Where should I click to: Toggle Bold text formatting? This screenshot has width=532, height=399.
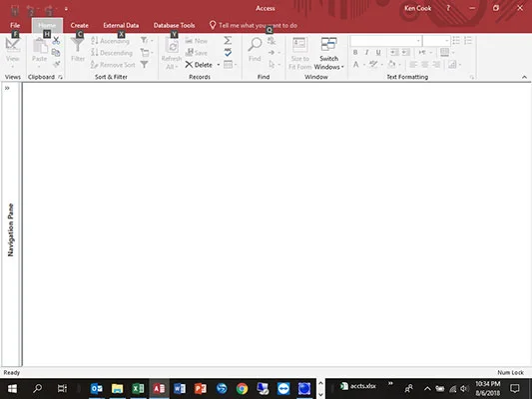point(355,52)
